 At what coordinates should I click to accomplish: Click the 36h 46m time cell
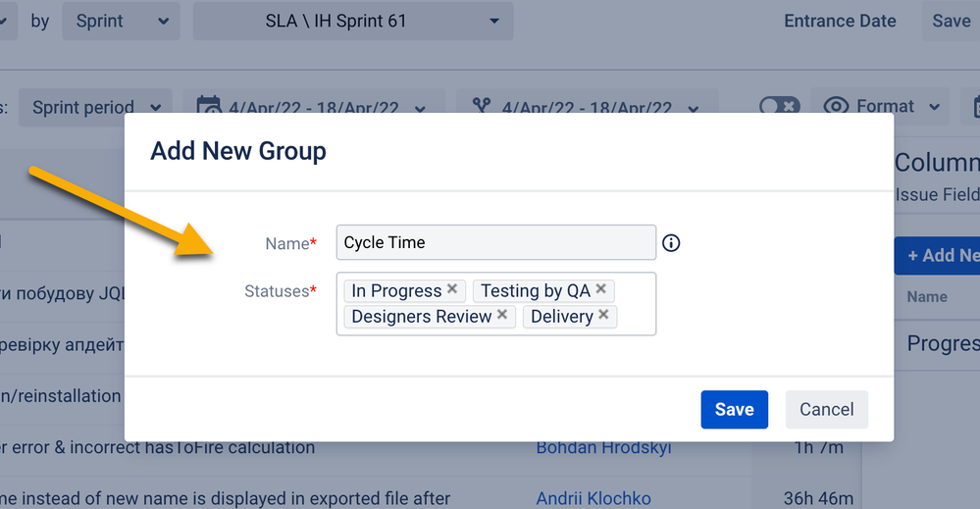click(818, 498)
